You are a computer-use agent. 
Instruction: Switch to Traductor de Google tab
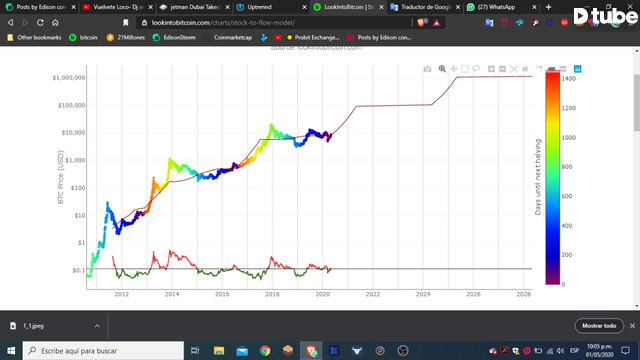[x=426, y=7]
